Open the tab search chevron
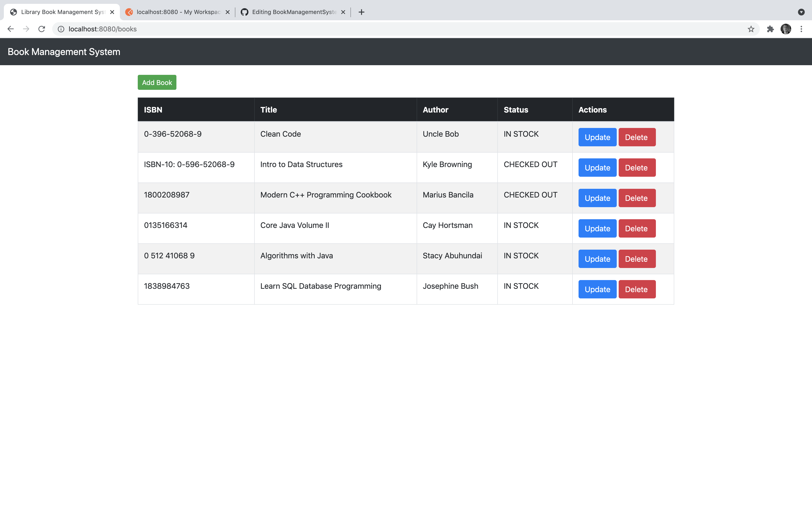Screen dimensions: 812x507 802,12
